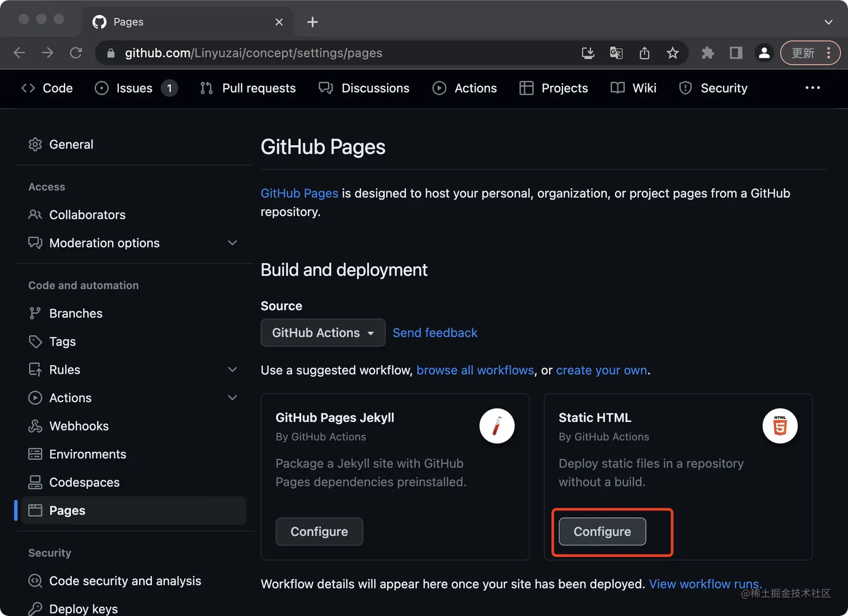Click the Build and deployment heading
Image resolution: width=848 pixels, height=616 pixels.
344,270
